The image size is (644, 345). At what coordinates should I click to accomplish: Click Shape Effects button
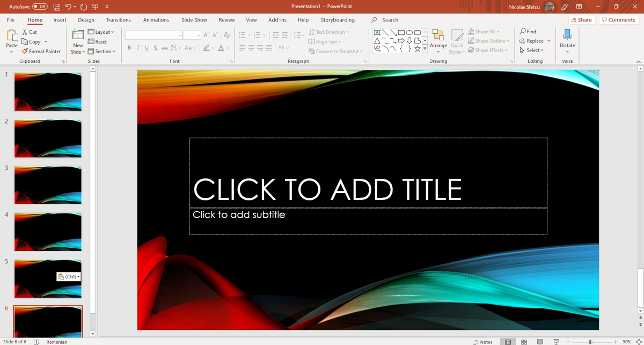coord(488,50)
